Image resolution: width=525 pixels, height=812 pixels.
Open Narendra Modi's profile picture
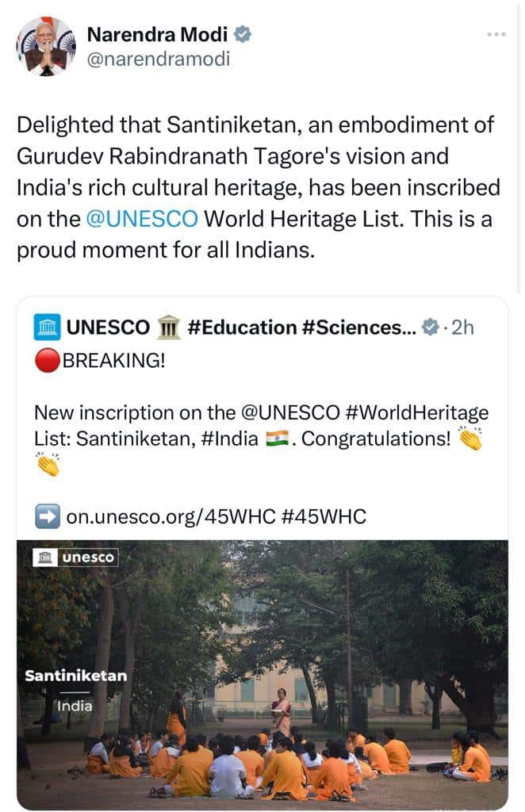pyautogui.click(x=46, y=46)
